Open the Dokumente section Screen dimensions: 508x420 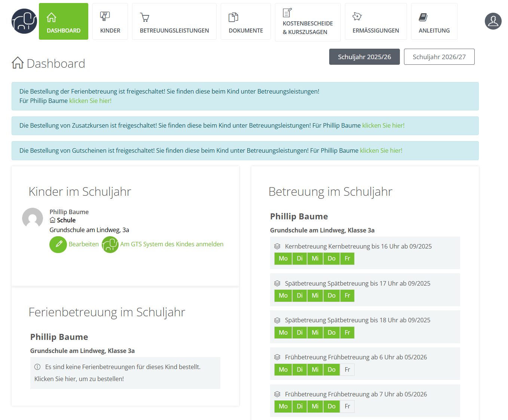point(246,21)
